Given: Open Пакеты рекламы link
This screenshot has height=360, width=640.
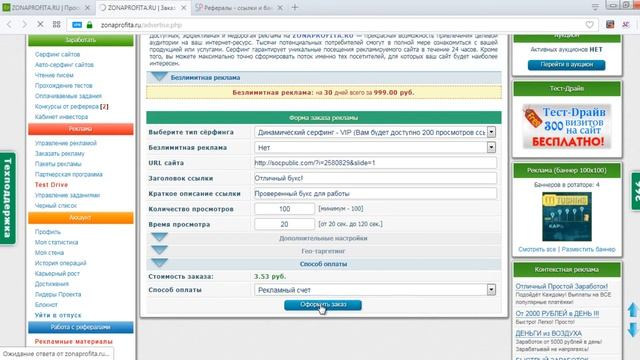Looking at the screenshot, I should coord(58,164).
